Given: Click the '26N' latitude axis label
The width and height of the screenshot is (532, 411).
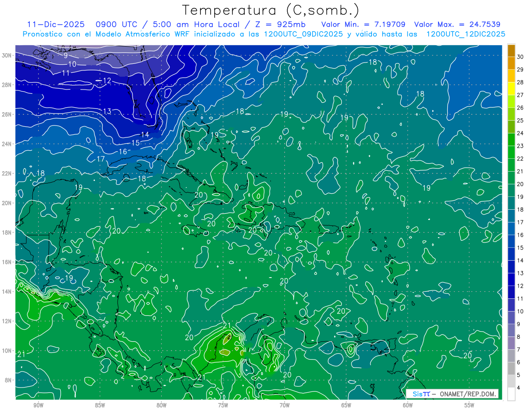Looking at the screenshot, I should 7,114.
